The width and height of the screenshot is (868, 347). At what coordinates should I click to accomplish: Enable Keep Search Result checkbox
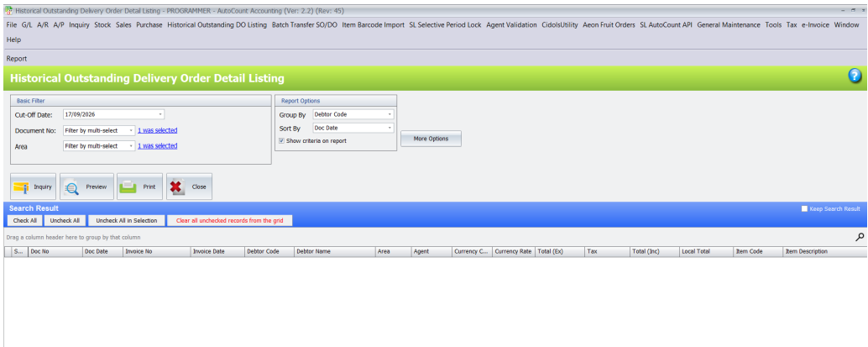coord(804,208)
